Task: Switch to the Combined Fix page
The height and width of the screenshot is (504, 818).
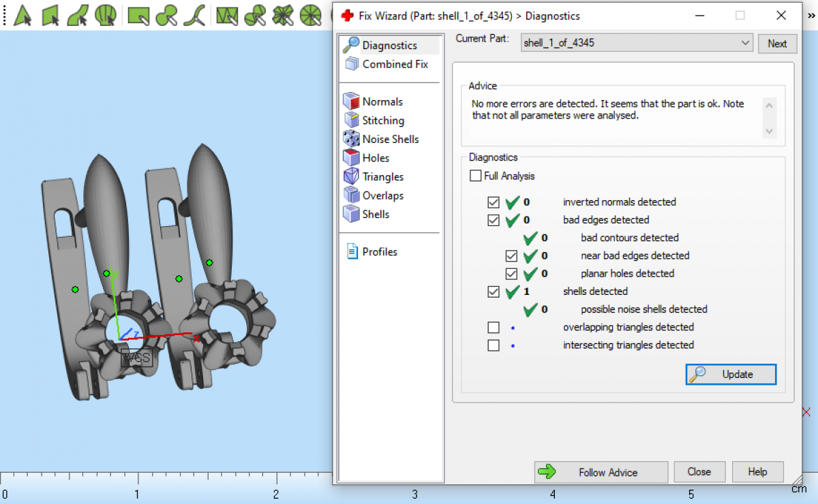Action: [395, 64]
